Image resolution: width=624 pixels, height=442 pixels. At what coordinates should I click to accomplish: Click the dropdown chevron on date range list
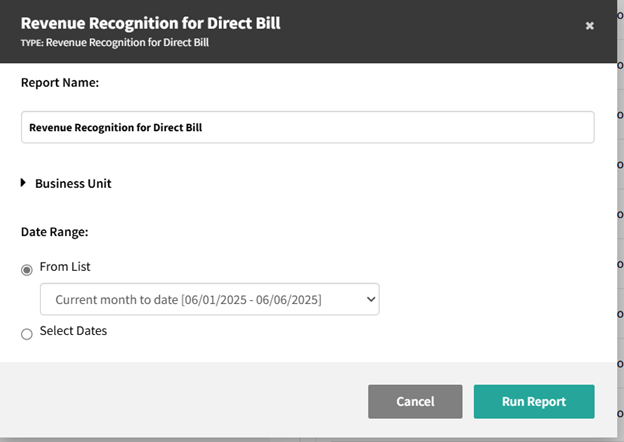371,299
